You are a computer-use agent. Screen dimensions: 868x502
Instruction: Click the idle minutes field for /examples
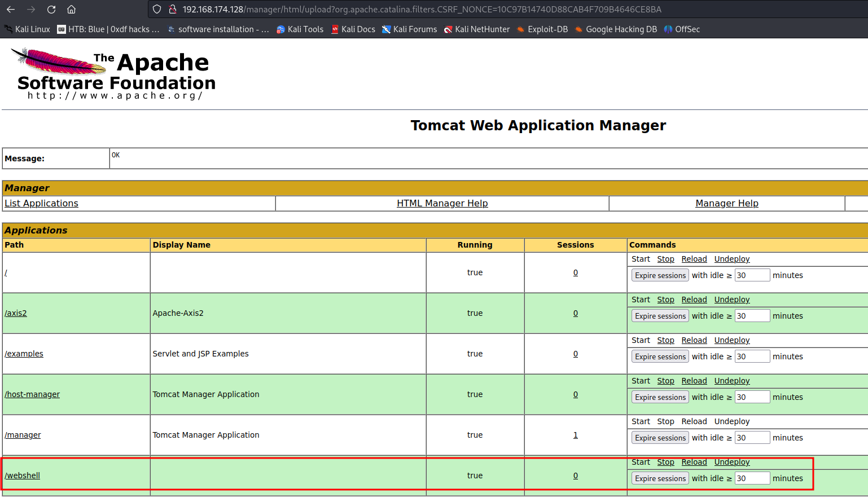[752, 356]
